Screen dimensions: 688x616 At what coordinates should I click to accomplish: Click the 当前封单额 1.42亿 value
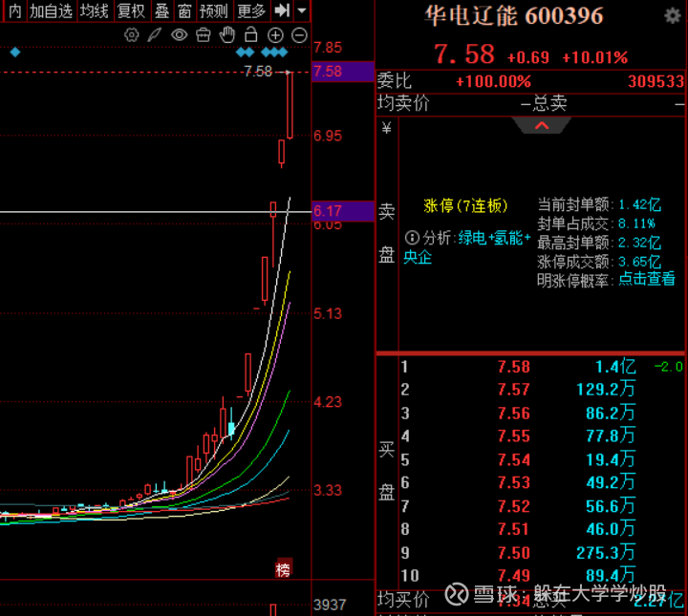(x=639, y=204)
